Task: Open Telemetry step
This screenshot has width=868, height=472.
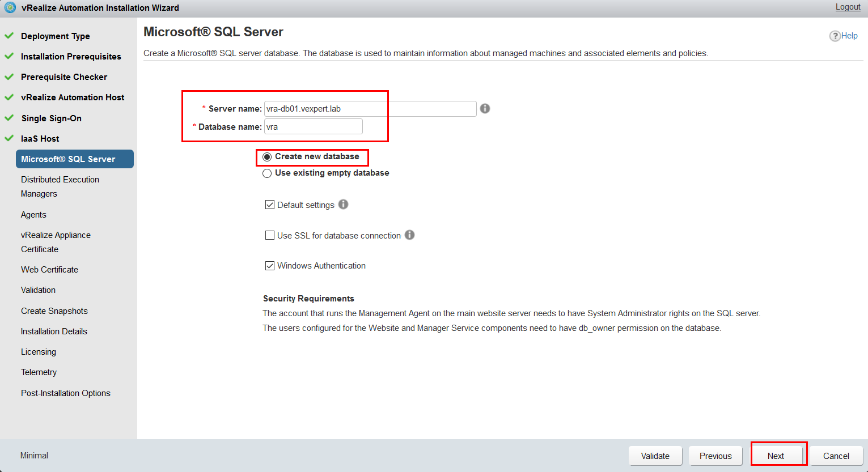Action: point(39,372)
